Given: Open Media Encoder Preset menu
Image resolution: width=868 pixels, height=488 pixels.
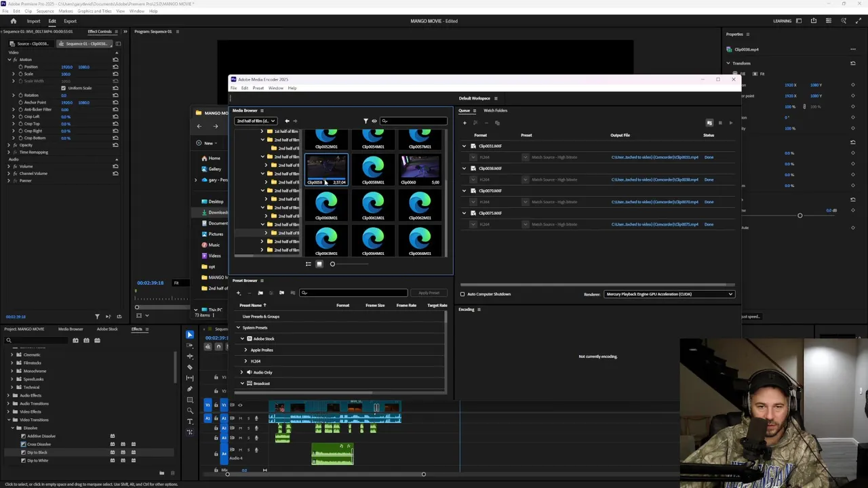Looking at the screenshot, I should point(258,88).
